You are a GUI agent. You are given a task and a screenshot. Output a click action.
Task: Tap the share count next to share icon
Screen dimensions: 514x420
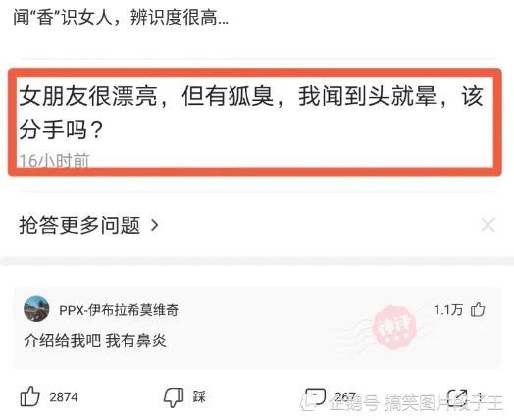point(480,397)
